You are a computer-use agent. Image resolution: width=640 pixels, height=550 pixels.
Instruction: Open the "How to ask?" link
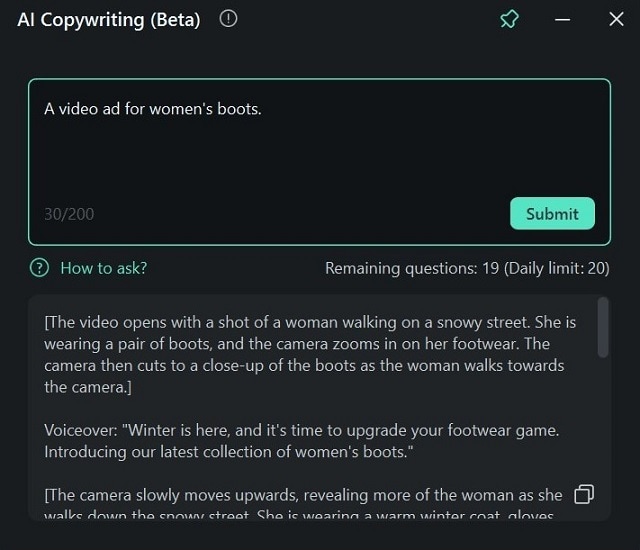tap(103, 268)
